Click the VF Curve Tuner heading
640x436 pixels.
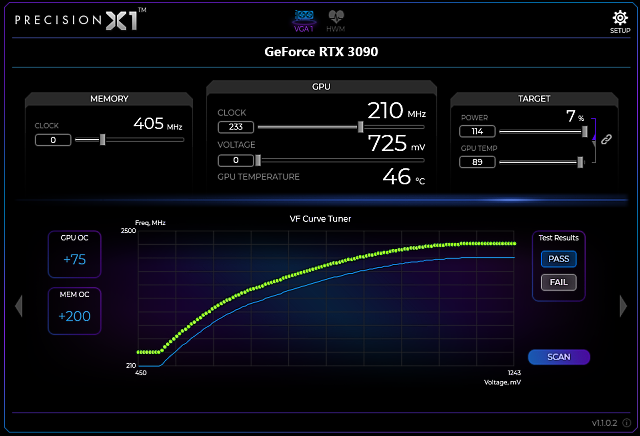coord(320,219)
